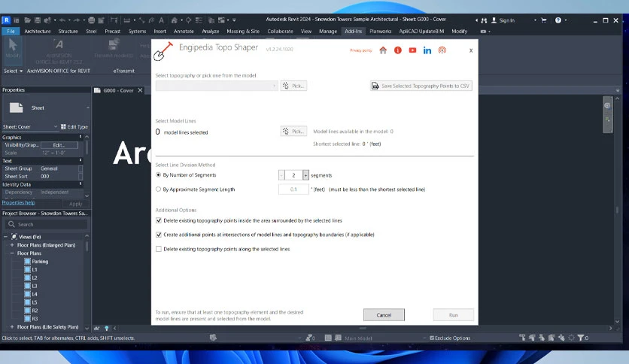Collapse the Floor Plans tree node
This screenshot has height=364, width=629.
point(12,253)
